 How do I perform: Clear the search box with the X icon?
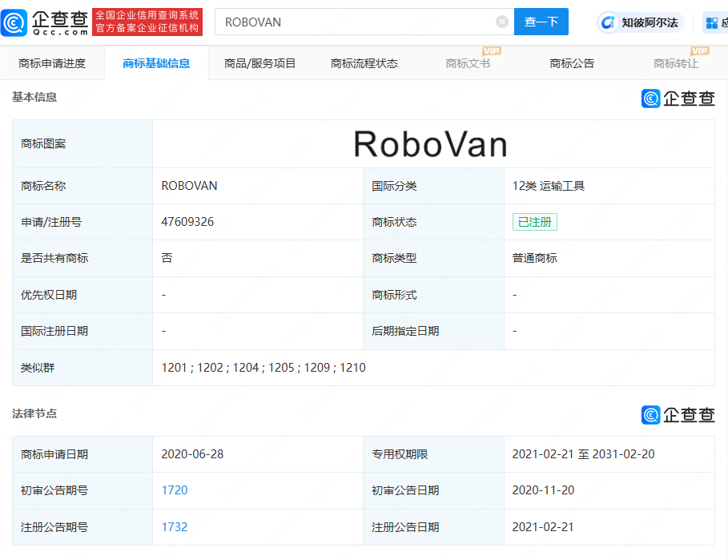coord(502,22)
